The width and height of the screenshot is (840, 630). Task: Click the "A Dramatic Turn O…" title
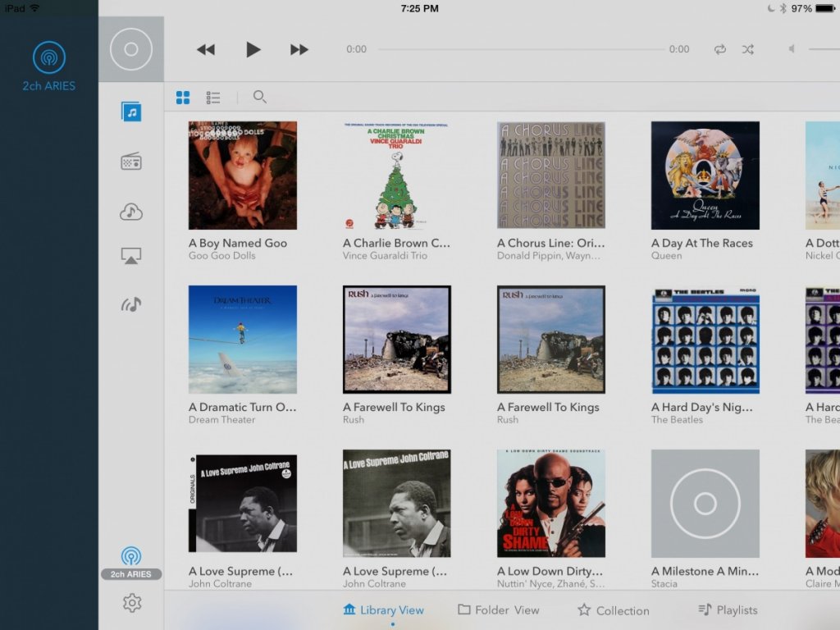[242, 407]
